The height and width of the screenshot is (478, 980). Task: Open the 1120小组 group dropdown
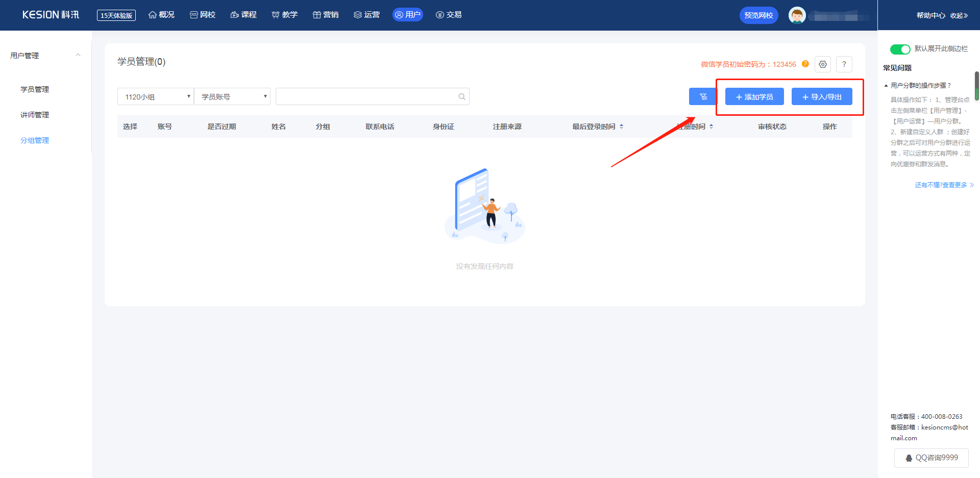click(x=156, y=96)
